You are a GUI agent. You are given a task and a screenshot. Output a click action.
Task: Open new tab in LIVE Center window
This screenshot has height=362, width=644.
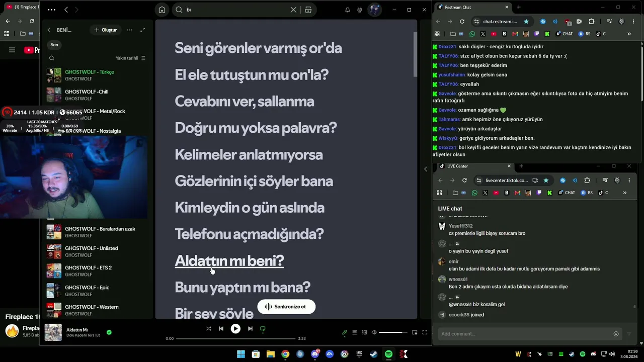[521, 166]
